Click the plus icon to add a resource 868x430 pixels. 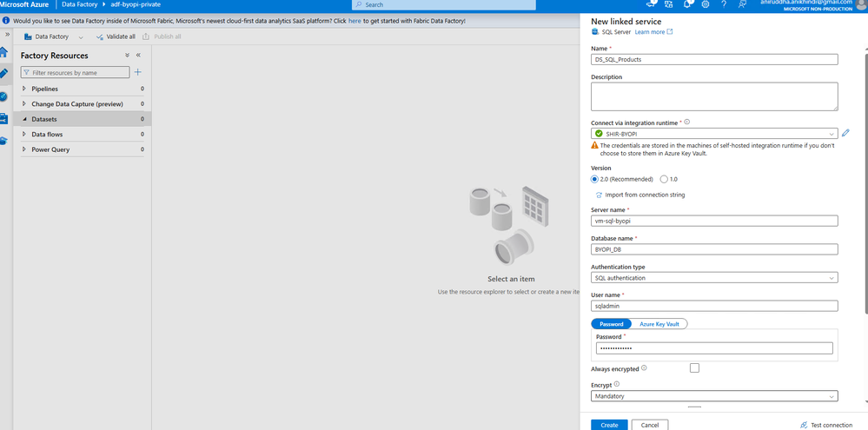[138, 72]
